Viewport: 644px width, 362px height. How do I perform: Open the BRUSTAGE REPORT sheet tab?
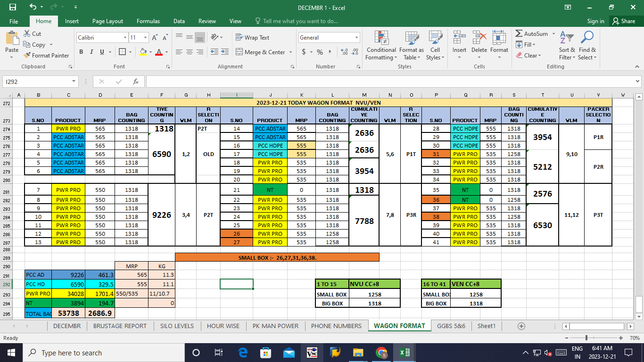pos(120,326)
